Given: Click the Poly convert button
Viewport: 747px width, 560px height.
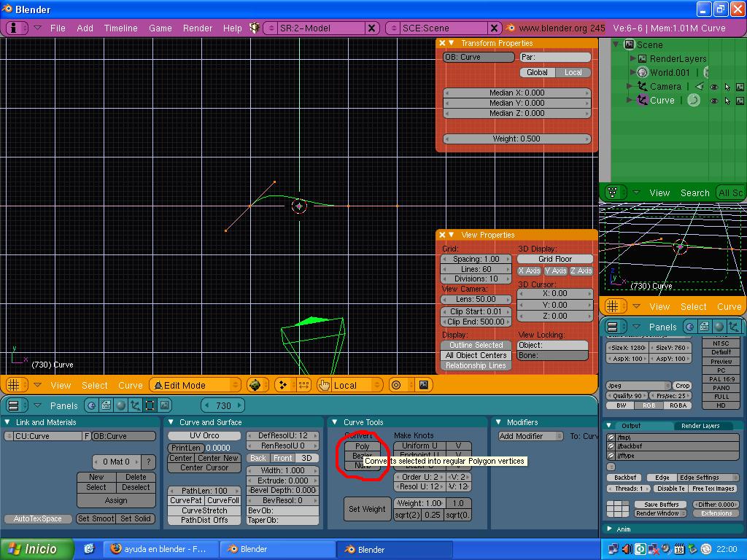Looking at the screenshot, I should click(362, 447).
